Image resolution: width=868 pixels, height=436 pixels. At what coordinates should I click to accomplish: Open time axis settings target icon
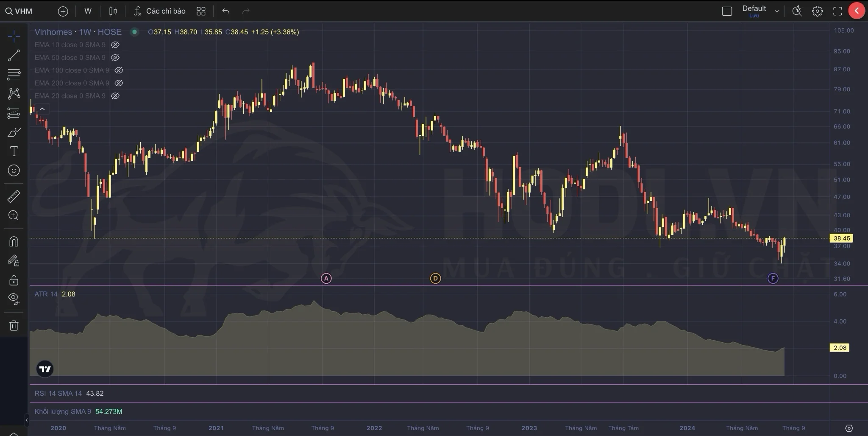tap(849, 428)
